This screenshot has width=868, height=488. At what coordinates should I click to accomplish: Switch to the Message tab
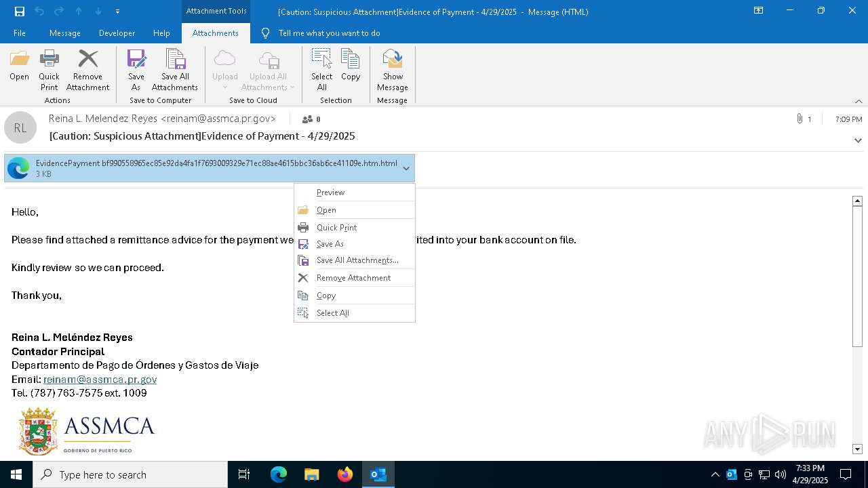(x=65, y=33)
